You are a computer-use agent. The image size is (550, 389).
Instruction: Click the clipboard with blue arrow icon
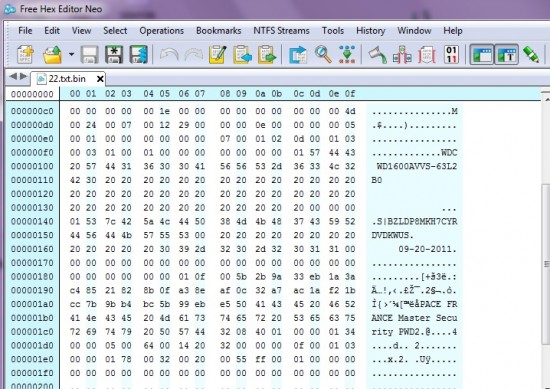[x=242, y=55]
